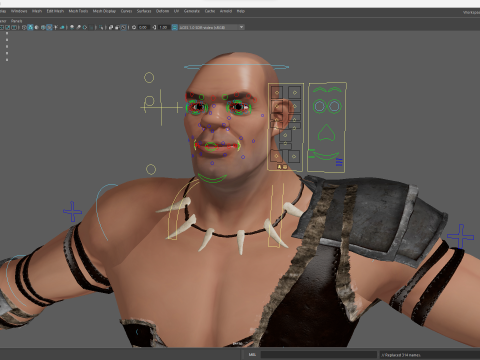Click the A button below slider boxes
The width and height of the screenshot is (480, 360).
pyautogui.click(x=279, y=167)
